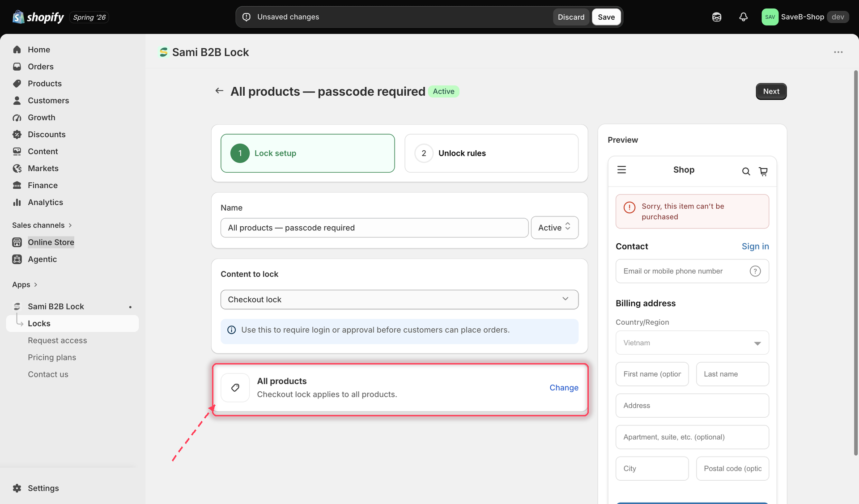This screenshot has width=859, height=504.
Task: Open the notifications bell
Action: tap(743, 17)
